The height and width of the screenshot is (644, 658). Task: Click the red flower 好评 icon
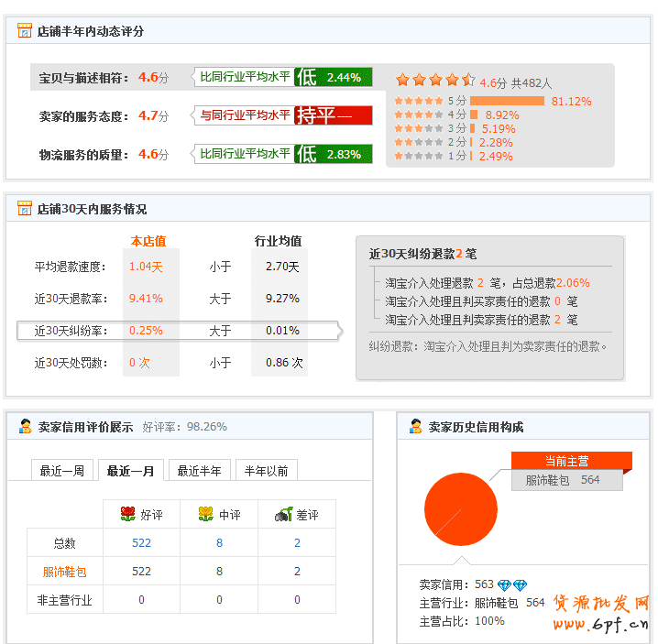(x=128, y=514)
